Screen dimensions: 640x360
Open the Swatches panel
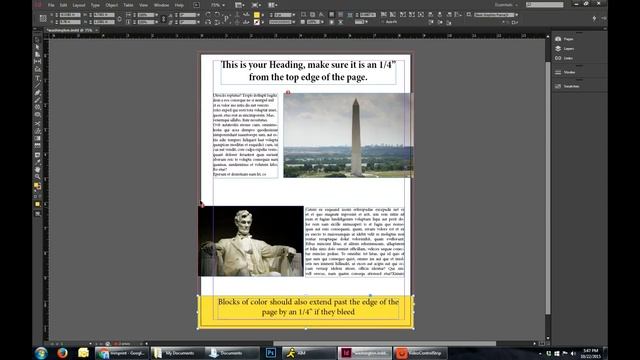tap(567, 86)
